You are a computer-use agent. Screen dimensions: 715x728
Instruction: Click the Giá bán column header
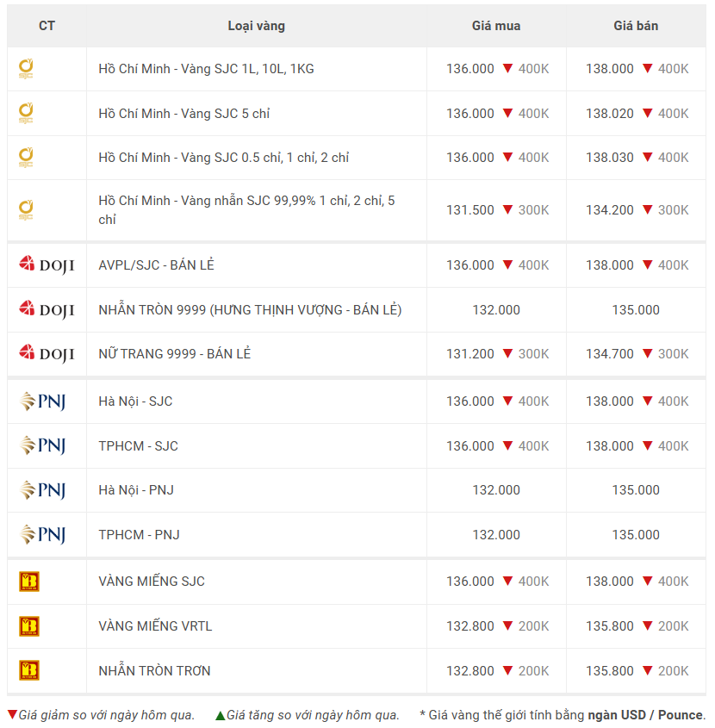point(636,26)
